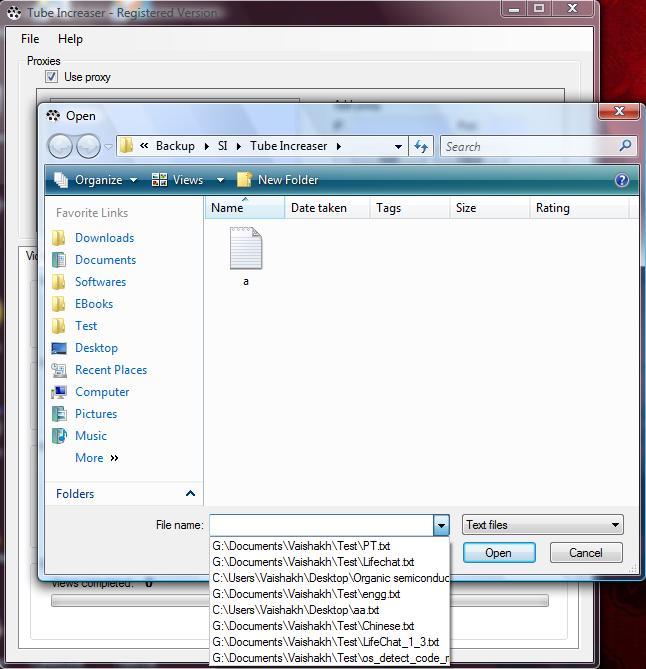The width and height of the screenshot is (646, 669).
Task: Click the Pictures icon in Favorite Links
Action: click(59, 414)
